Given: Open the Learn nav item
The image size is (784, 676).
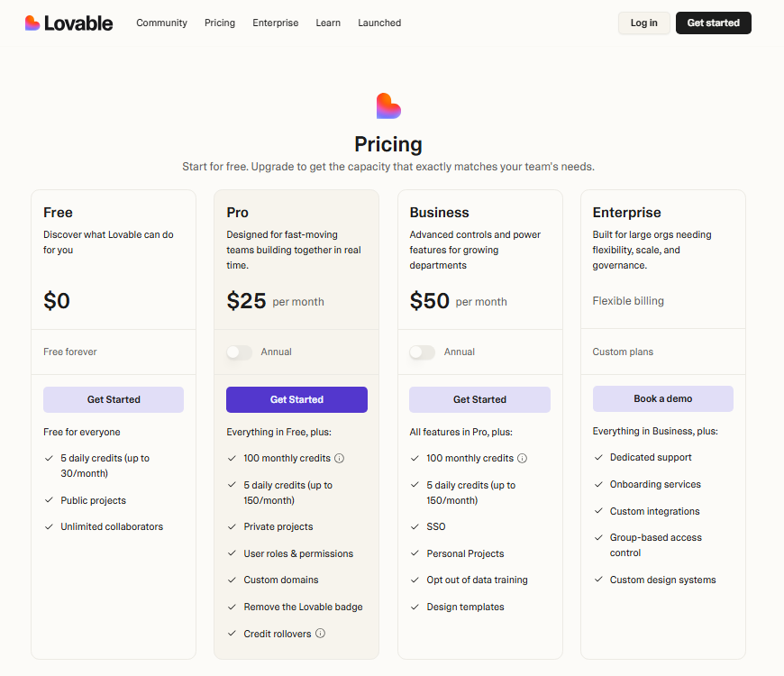Looking at the screenshot, I should [x=328, y=23].
